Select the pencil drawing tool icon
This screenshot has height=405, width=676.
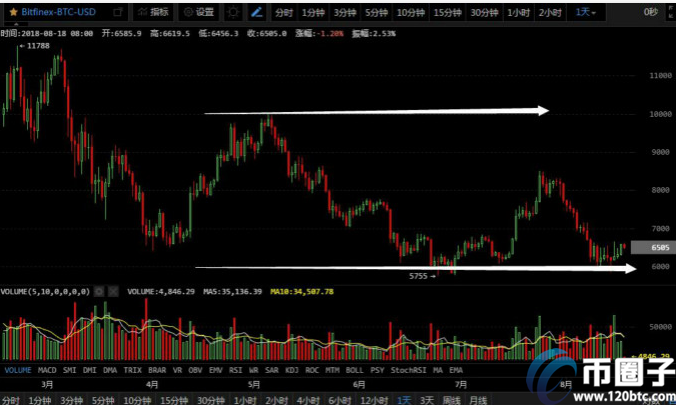tap(257, 12)
